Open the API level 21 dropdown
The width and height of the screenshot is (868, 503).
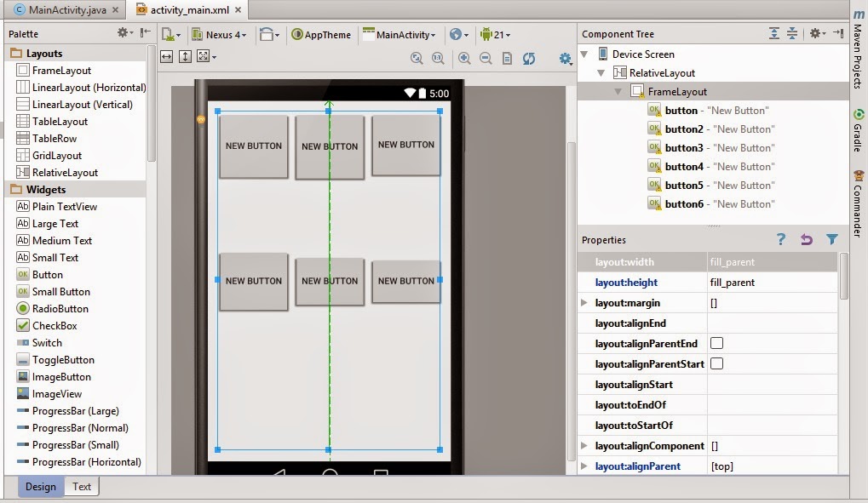(x=496, y=34)
